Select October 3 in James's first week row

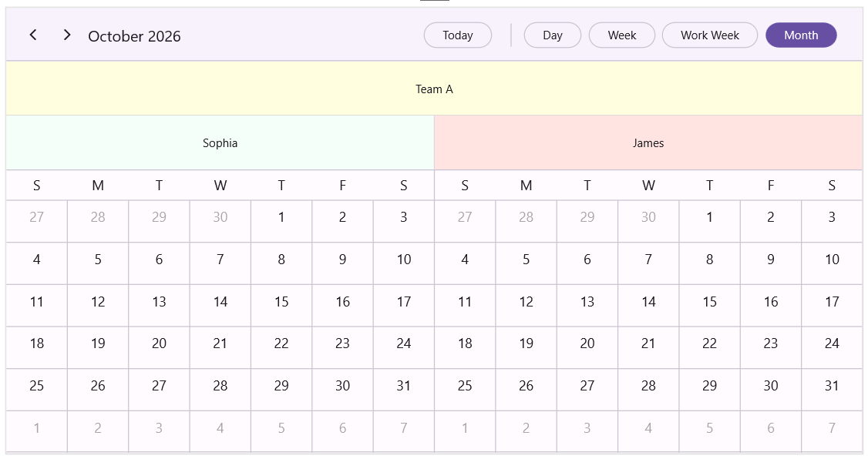pyautogui.click(x=832, y=221)
